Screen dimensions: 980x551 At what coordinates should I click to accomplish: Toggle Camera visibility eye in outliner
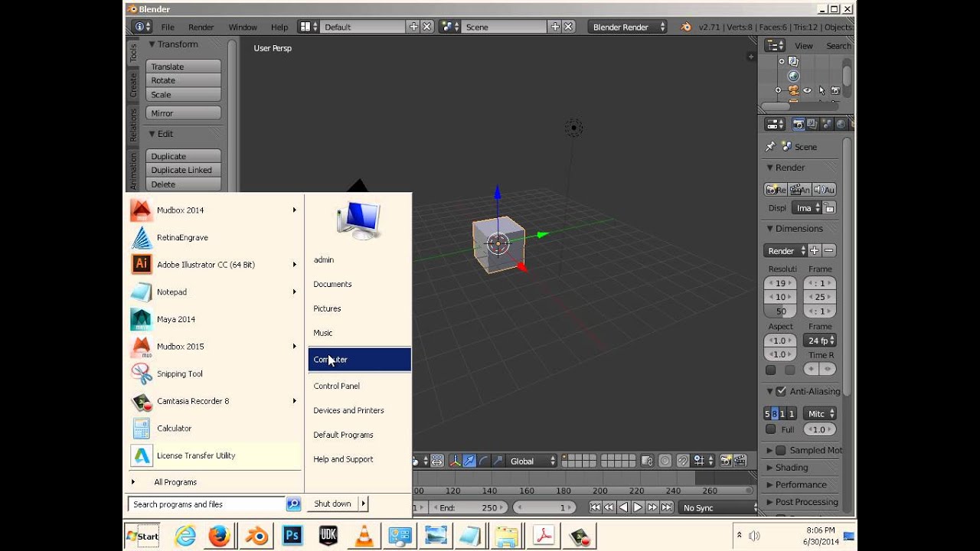point(807,90)
